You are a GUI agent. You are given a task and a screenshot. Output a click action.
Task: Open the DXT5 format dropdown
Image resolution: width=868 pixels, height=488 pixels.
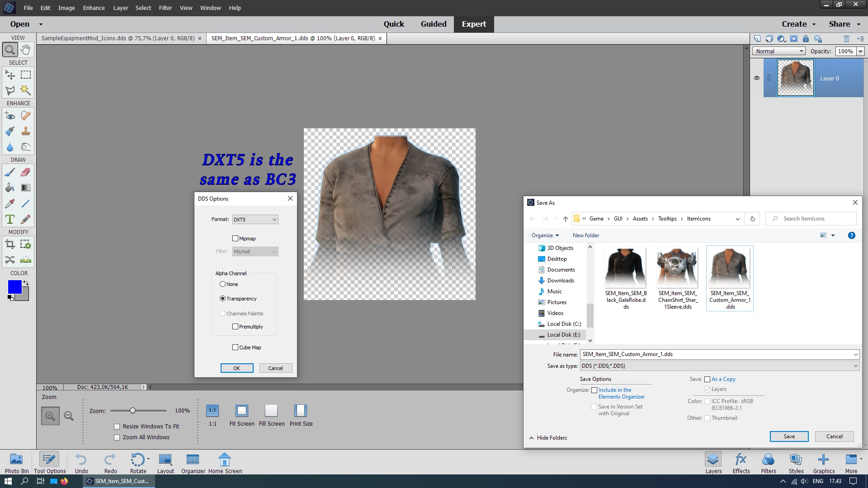click(255, 220)
